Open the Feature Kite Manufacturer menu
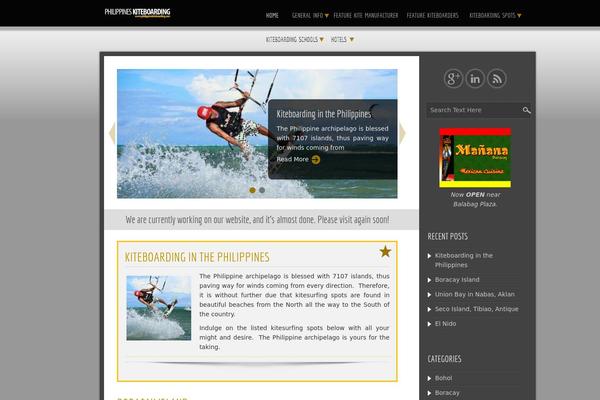 (365, 16)
